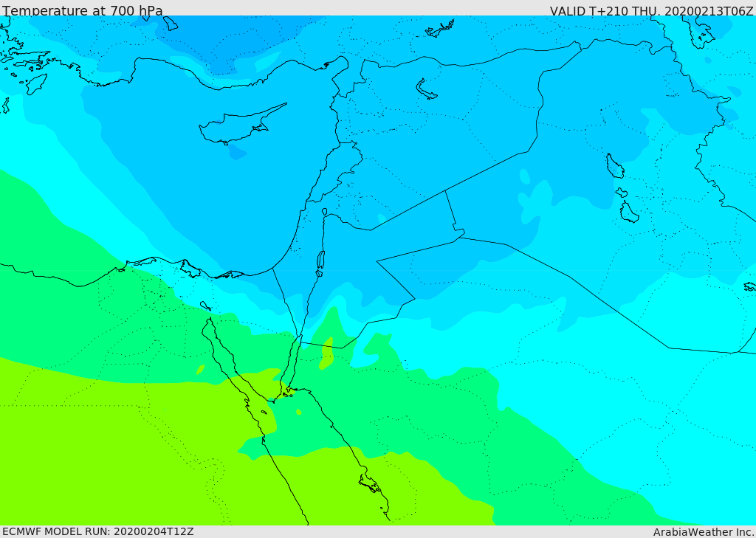Click the Dead Sea outline on the map

[x=320, y=263]
